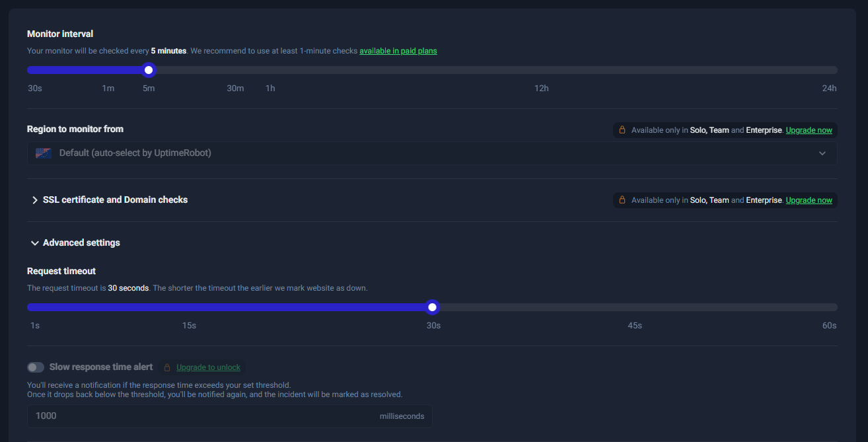This screenshot has height=442, width=868.
Task: Click the dropdown chevron arrow in region selector
Action: point(822,153)
